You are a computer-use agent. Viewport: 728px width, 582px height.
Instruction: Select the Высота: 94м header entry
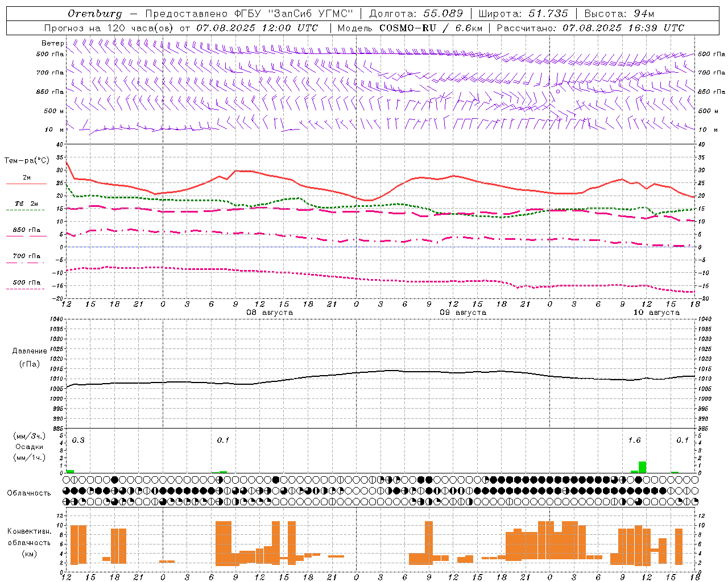619,13
